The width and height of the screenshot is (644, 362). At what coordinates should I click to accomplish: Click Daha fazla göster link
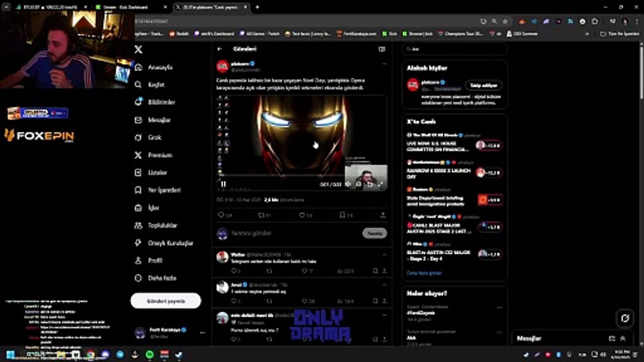[424, 273]
